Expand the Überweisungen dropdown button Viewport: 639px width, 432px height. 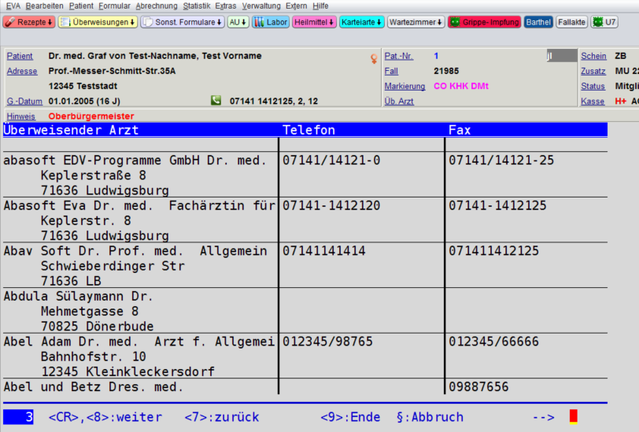pos(97,22)
